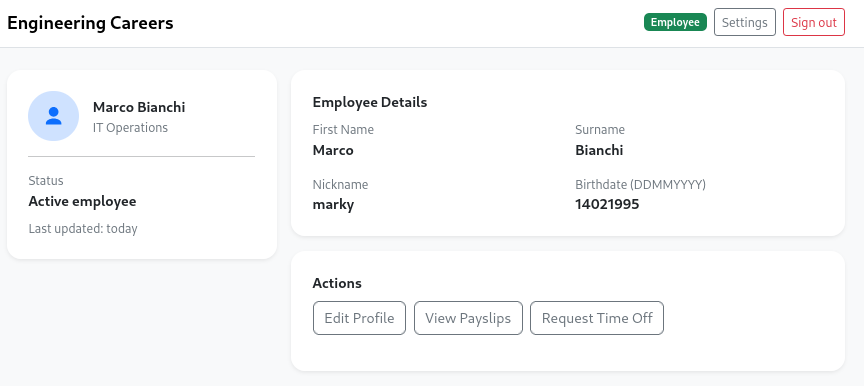
Task: Sign out of the account
Action: point(813,23)
